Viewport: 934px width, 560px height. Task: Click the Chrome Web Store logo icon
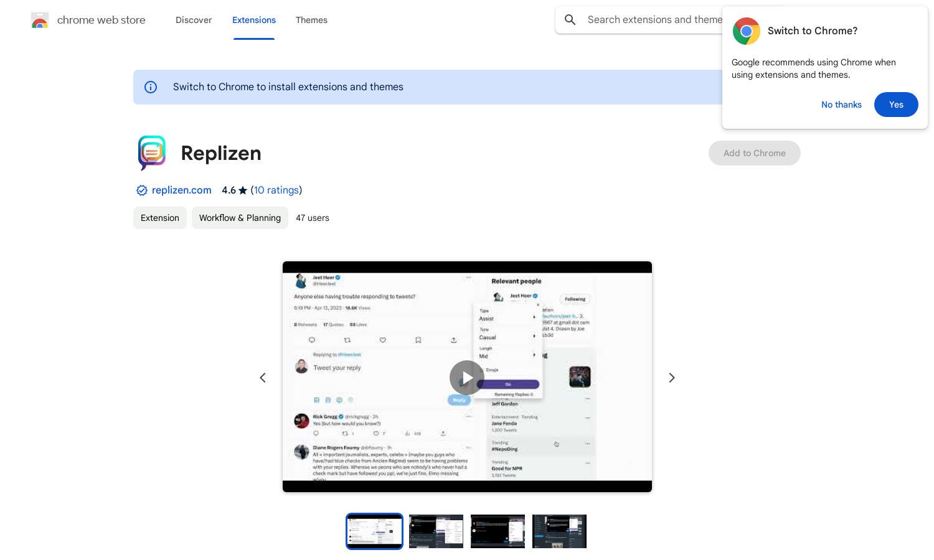coord(40,20)
